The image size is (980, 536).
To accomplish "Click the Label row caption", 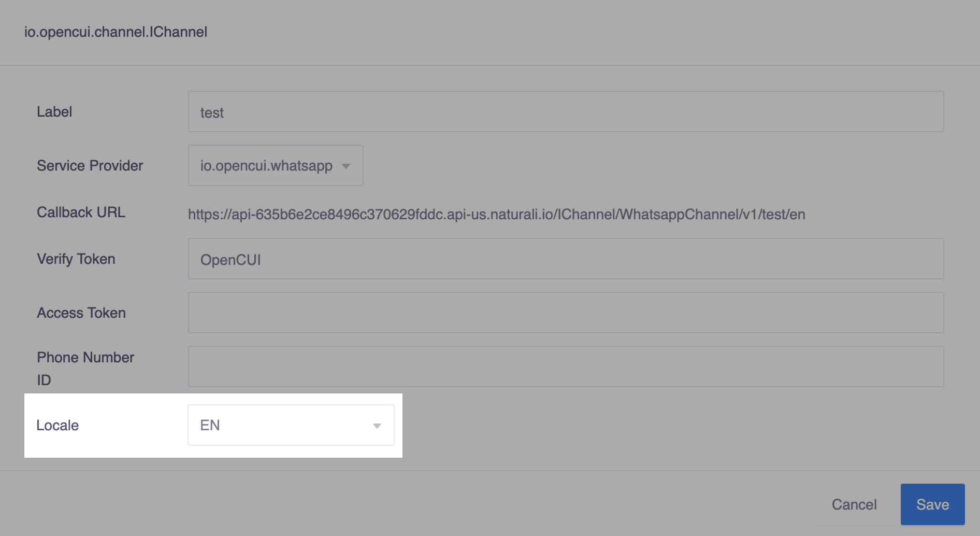I will 54,111.
